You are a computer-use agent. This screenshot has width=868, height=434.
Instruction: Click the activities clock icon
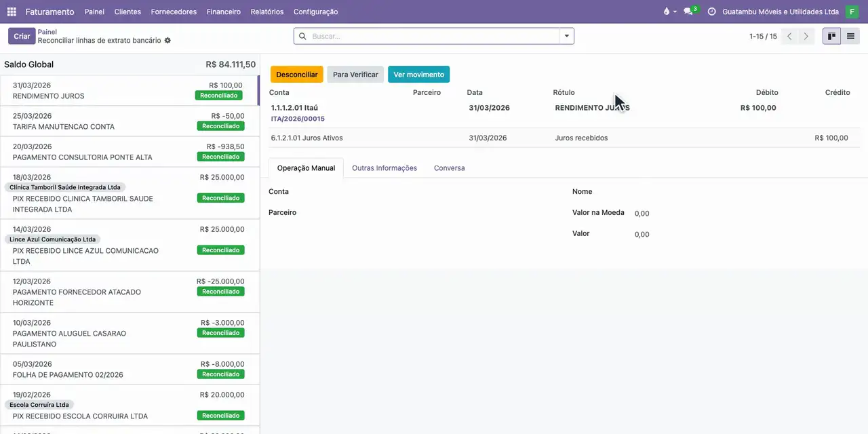click(711, 12)
